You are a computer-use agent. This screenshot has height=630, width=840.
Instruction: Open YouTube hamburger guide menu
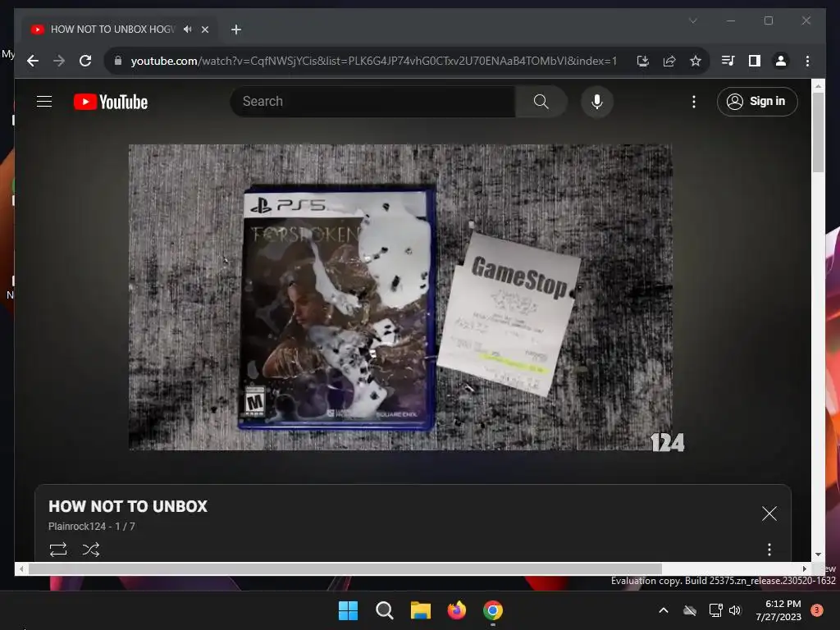coord(44,101)
